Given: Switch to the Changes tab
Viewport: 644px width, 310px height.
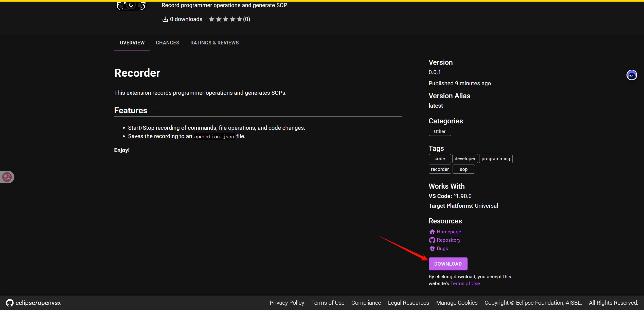Looking at the screenshot, I should click(x=167, y=43).
